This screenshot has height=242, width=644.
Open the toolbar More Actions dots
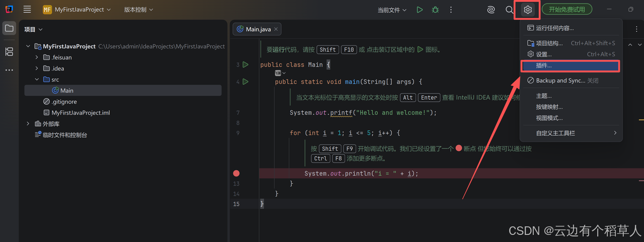click(451, 10)
